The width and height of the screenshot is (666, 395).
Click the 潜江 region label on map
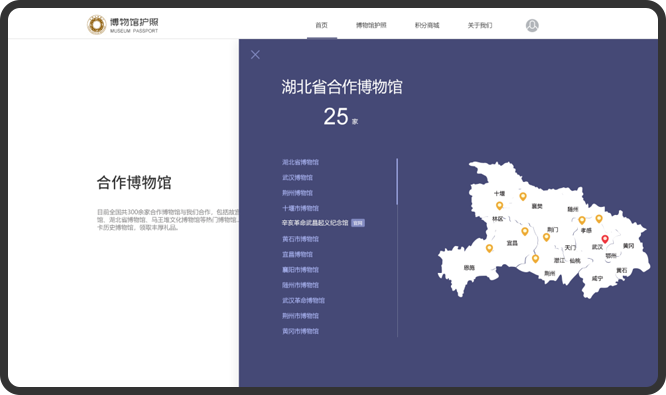pyautogui.click(x=559, y=260)
